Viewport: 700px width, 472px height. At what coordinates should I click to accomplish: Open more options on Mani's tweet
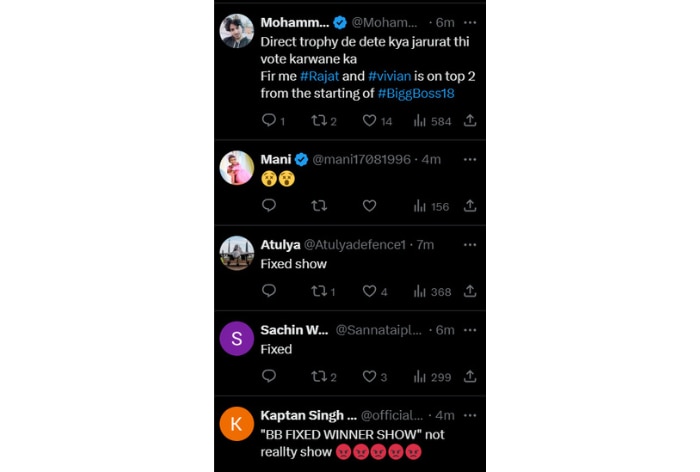click(470, 159)
